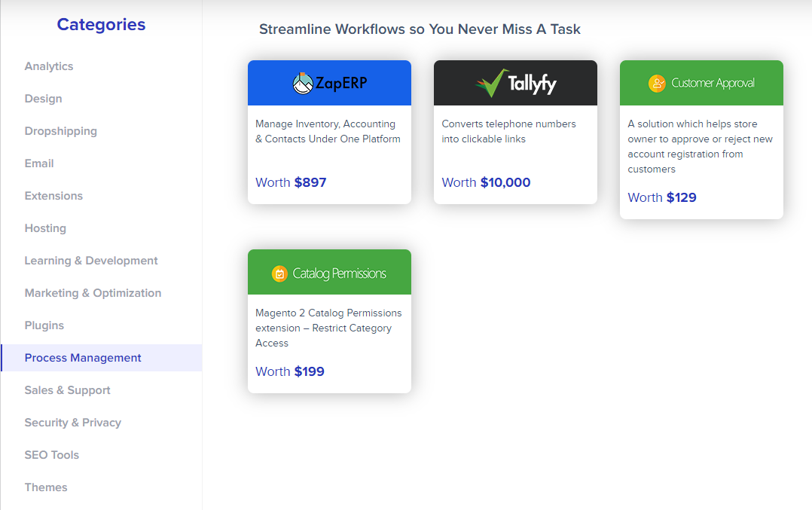Screen dimensions: 812x510
Task: Go to the Dropshipping category
Action: [60, 131]
